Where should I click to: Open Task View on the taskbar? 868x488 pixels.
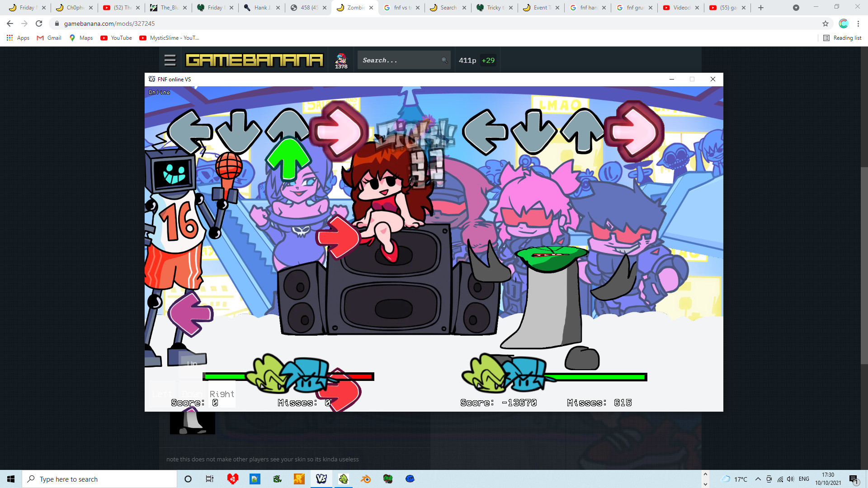pos(209,479)
